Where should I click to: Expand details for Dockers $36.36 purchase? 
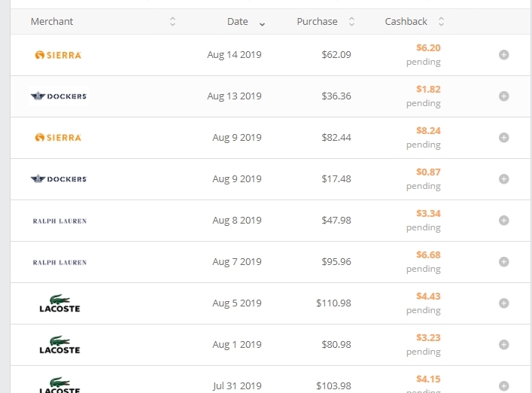pos(503,96)
